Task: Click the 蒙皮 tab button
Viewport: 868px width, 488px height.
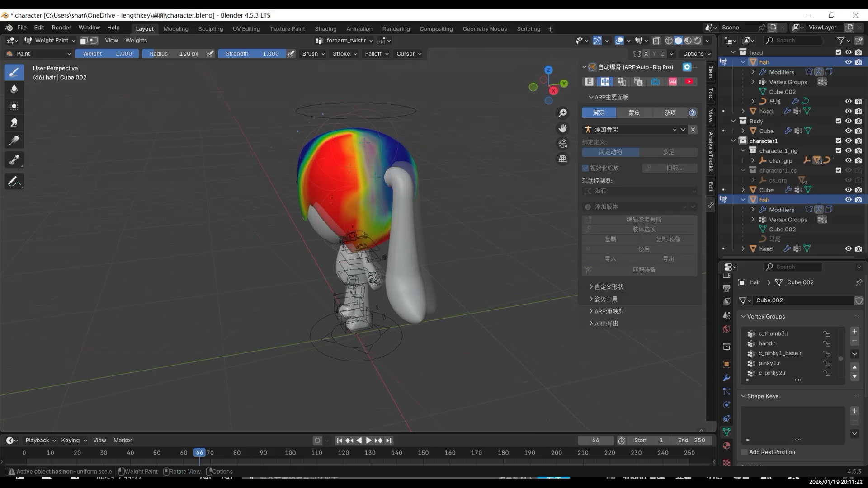Action: coord(634,113)
